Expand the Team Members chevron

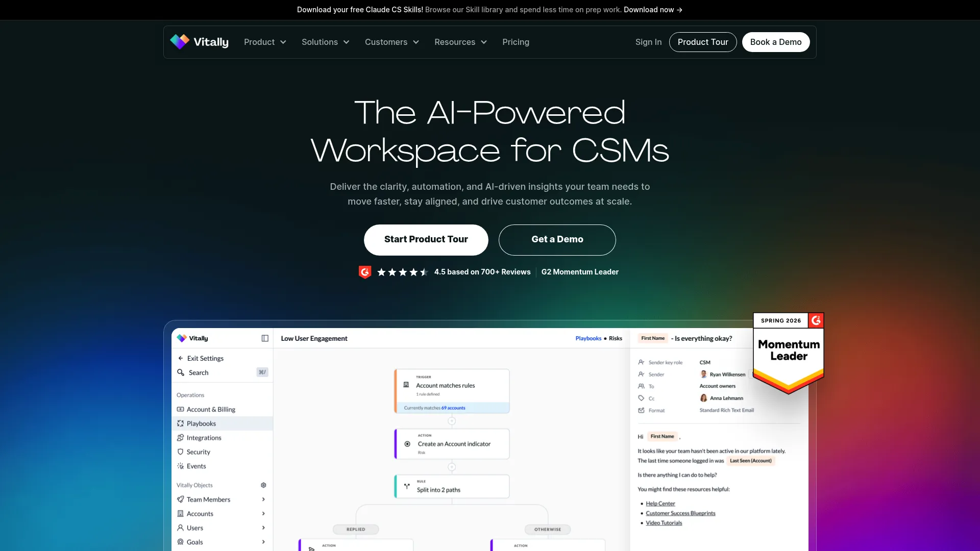click(263, 499)
